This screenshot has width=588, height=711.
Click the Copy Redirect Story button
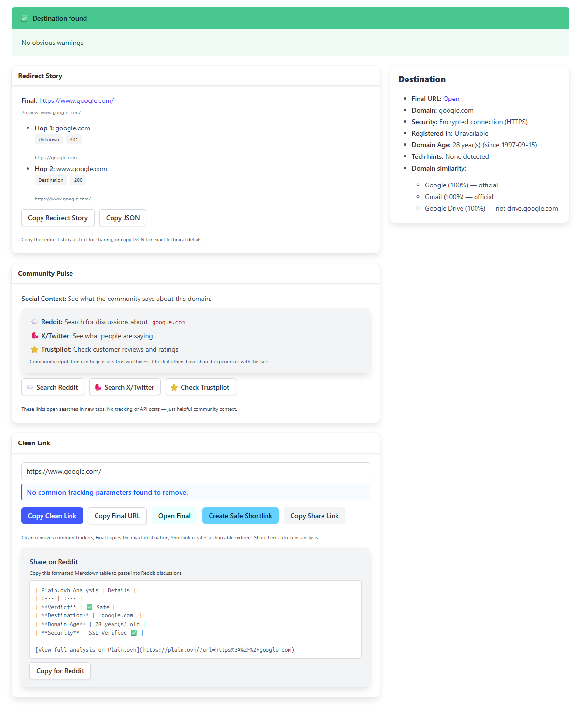click(x=57, y=217)
